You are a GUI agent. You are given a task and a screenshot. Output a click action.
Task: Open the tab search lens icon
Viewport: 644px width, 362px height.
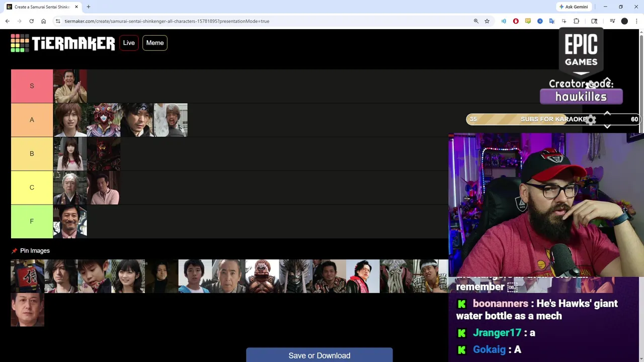click(x=594, y=21)
